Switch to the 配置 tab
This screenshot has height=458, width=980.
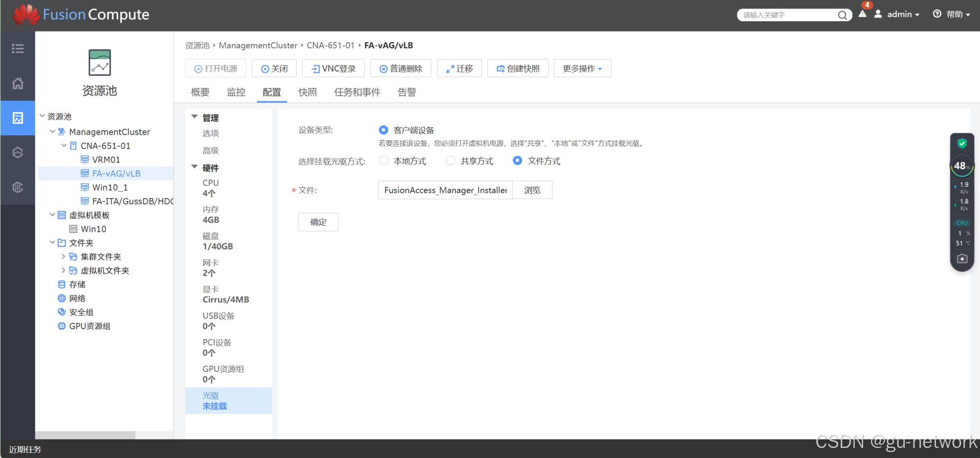[x=271, y=92]
